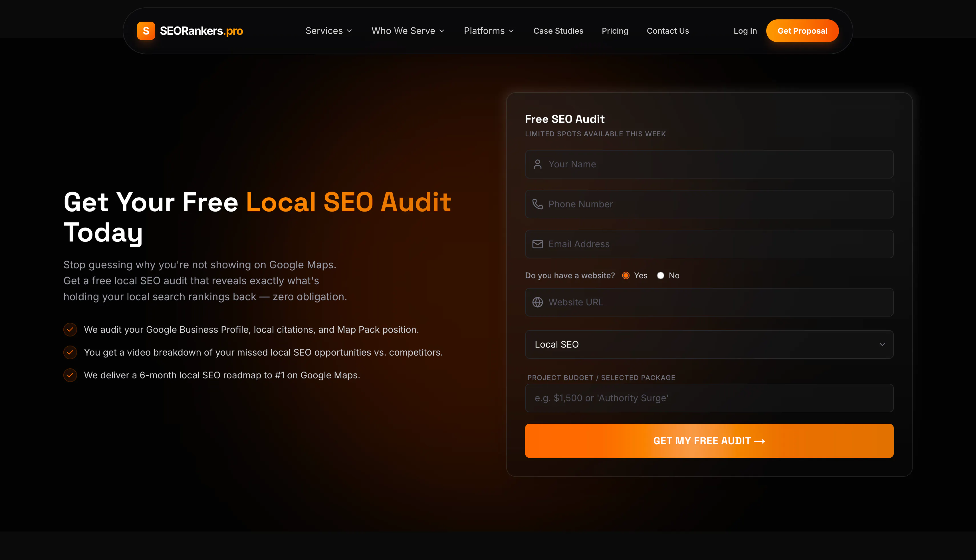
Task: Expand the Services menu
Action: click(x=329, y=31)
